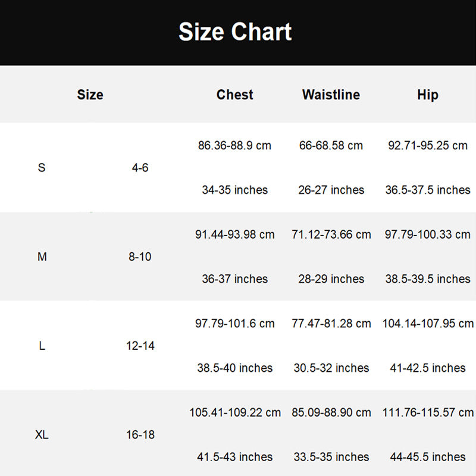Select the 38.5-40 inches chest value

234,368
